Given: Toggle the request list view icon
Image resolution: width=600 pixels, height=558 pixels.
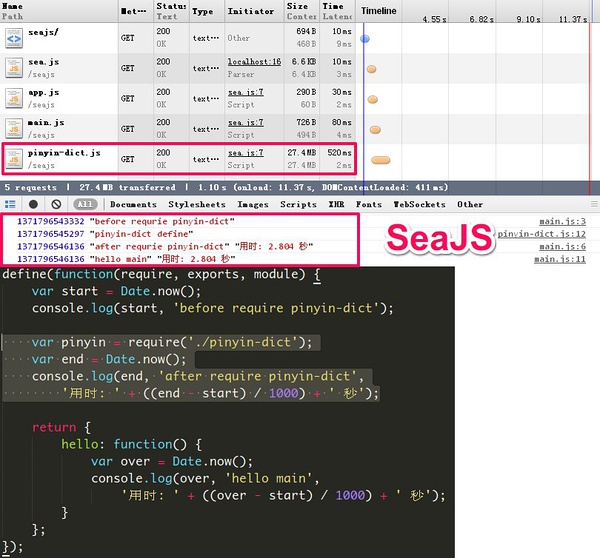Looking at the screenshot, I should [10, 204].
